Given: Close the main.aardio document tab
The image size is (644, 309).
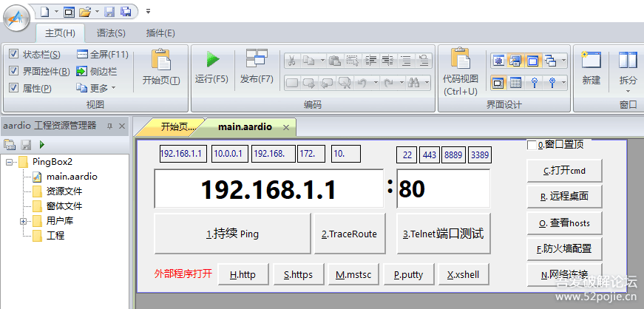Looking at the screenshot, I should 286,127.
